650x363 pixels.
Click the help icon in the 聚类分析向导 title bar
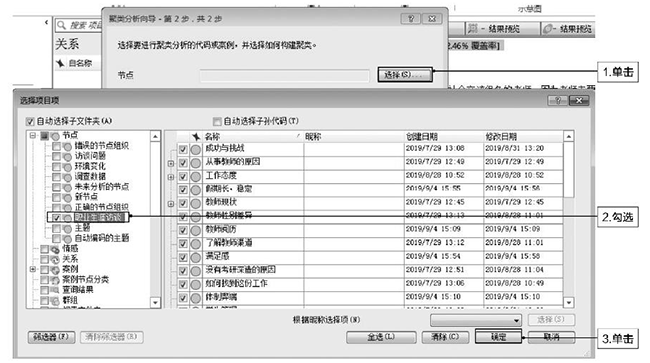tap(411, 19)
